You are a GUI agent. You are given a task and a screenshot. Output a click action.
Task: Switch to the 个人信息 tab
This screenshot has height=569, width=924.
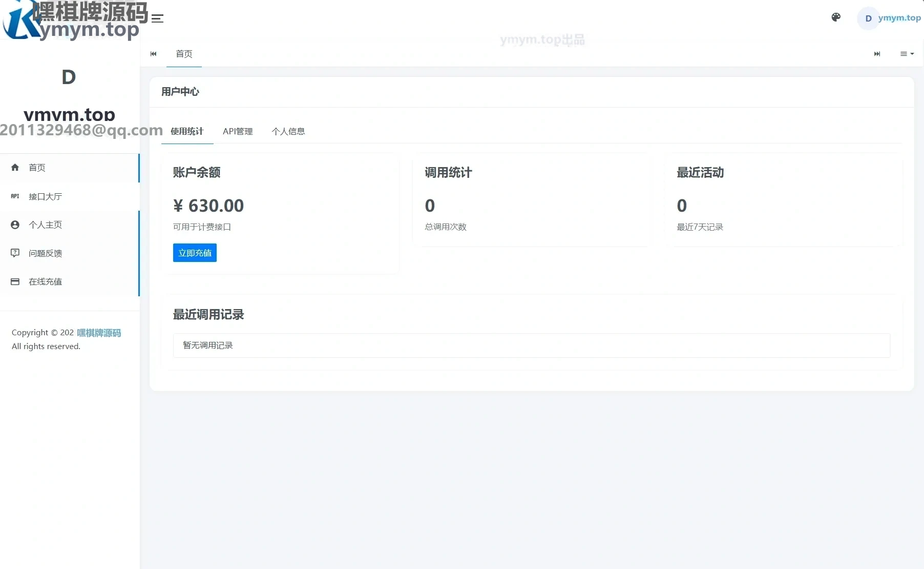coord(288,131)
